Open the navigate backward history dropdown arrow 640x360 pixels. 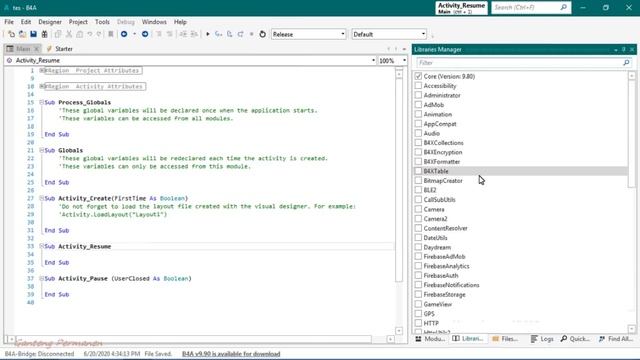[134, 34]
